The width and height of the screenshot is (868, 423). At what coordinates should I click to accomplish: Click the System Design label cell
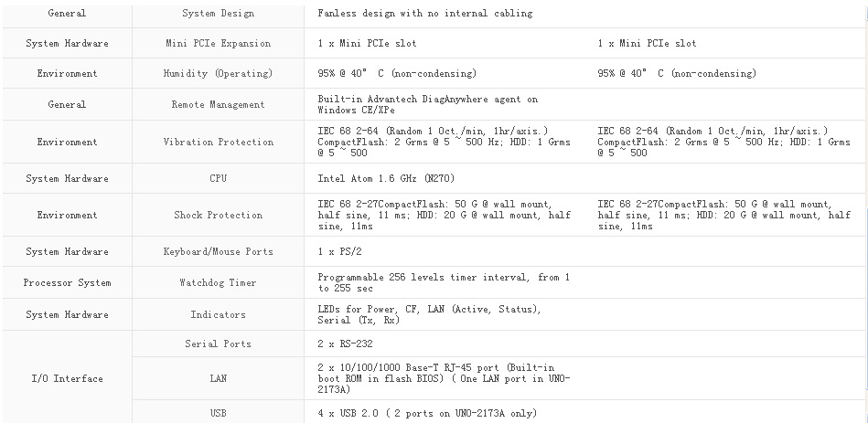click(218, 14)
